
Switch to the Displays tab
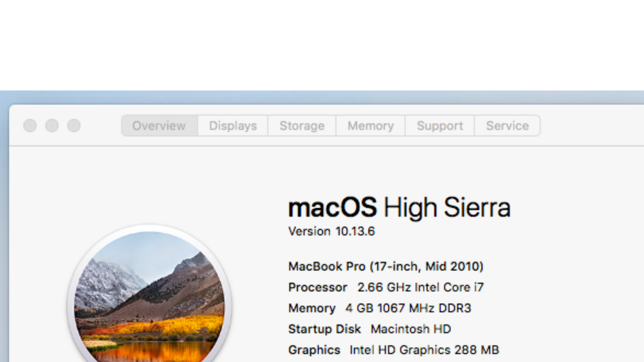233,126
